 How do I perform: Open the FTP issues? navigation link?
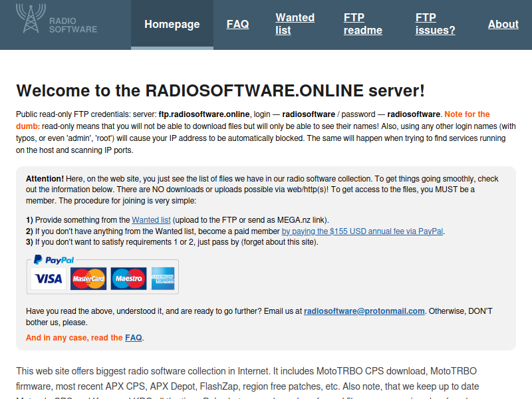pos(435,24)
